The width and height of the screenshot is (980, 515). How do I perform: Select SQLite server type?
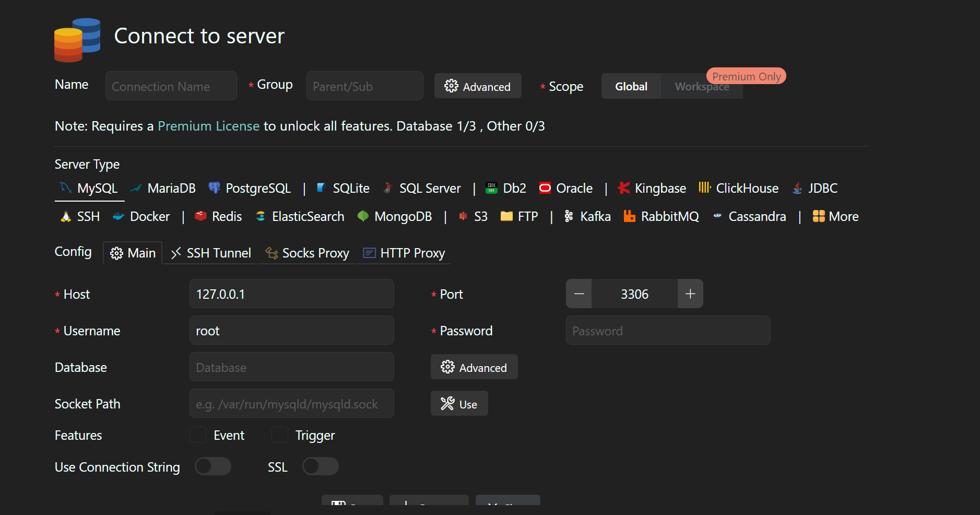(x=343, y=189)
